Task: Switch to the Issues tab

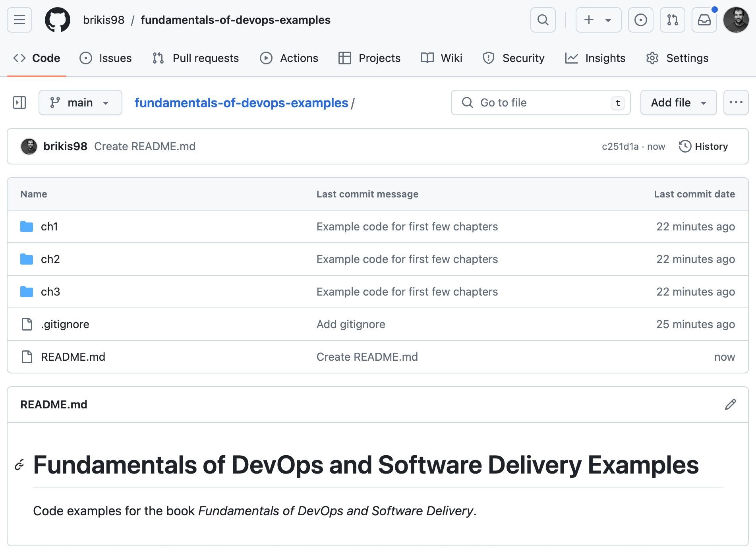Action: point(106,58)
